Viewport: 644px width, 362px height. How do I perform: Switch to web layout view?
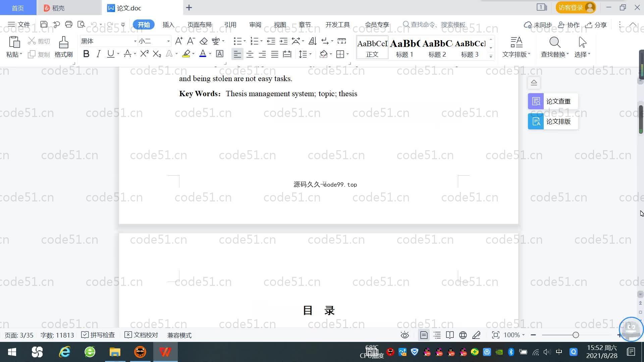pos(463,335)
